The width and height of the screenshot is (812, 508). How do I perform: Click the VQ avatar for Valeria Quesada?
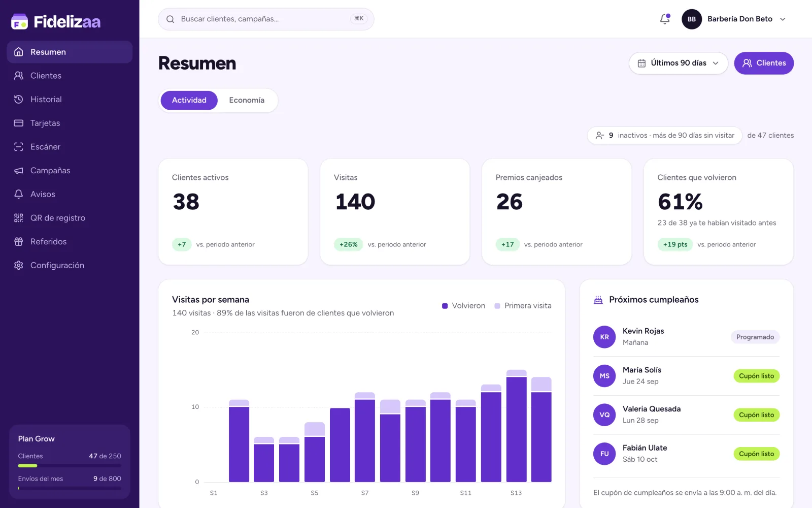(x=604, y=415)
